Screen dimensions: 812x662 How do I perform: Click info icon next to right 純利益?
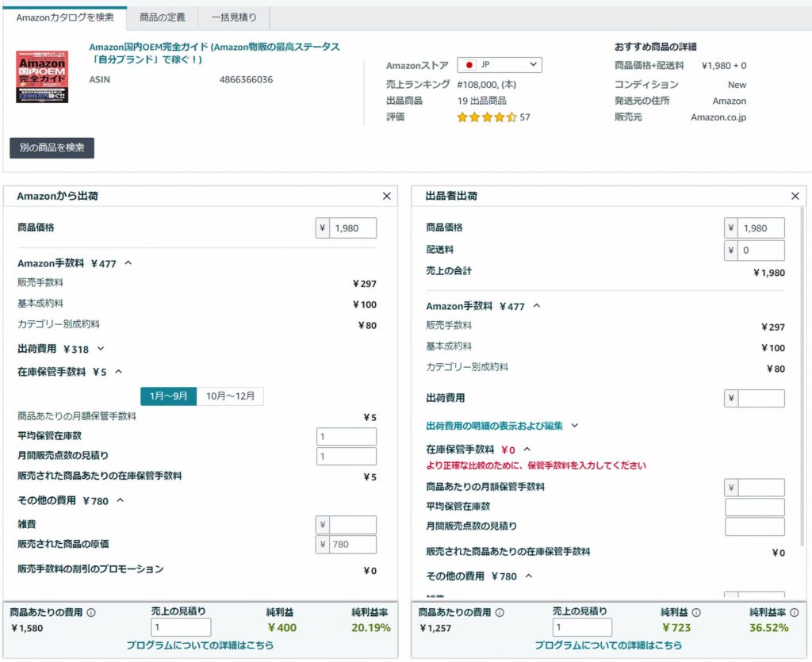(696, 612)
